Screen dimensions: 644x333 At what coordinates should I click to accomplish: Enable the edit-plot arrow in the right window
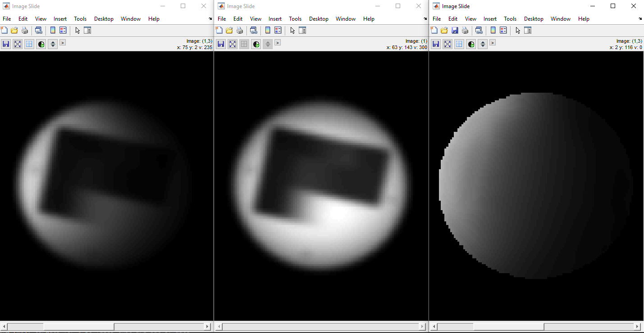coord(518,30)
